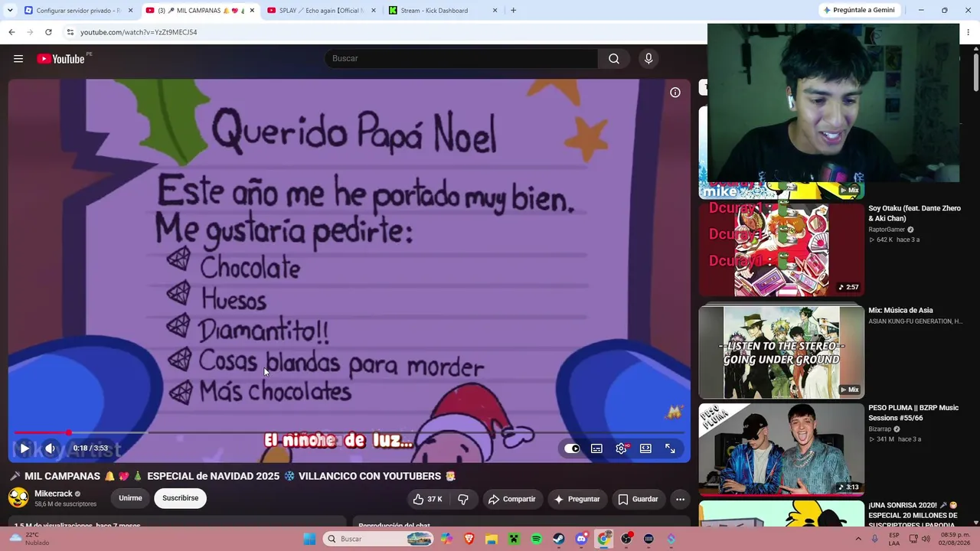This screenshot has width=980, height=551.
Task: View site information for youtube.com
Action: [x=70, y=32]
